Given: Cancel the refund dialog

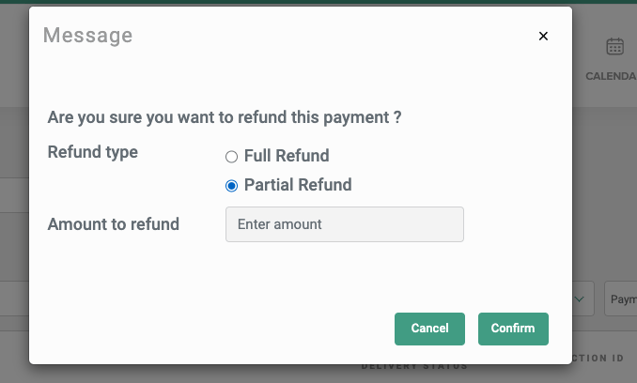Looking at the screenshot, I should click(x=429, y=329).
